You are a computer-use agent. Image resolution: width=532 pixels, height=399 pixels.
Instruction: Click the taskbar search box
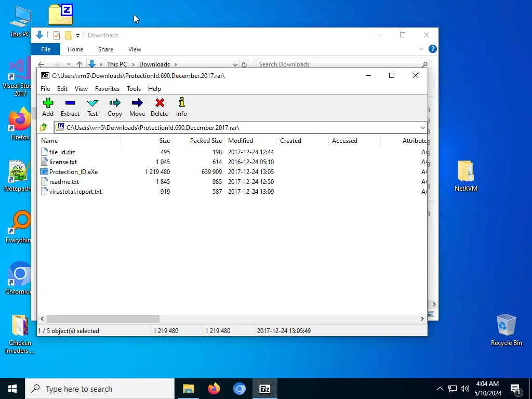(x=100, y=389)
